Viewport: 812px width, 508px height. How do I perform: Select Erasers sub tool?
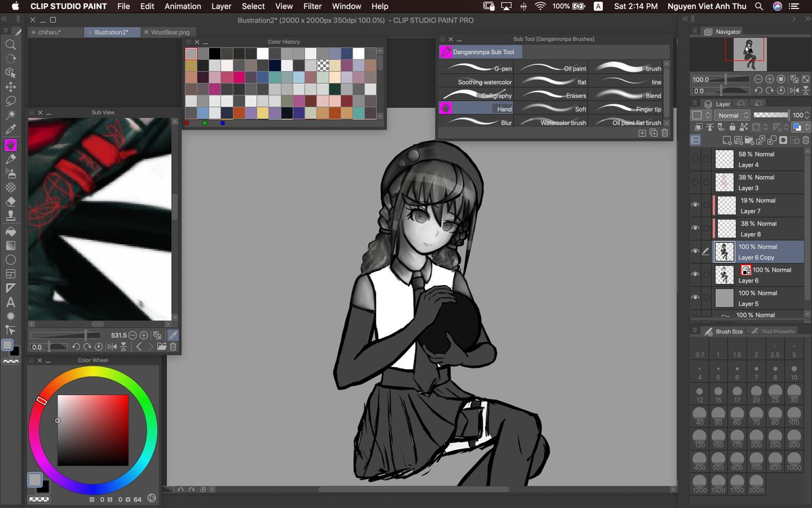click(551, 96)
